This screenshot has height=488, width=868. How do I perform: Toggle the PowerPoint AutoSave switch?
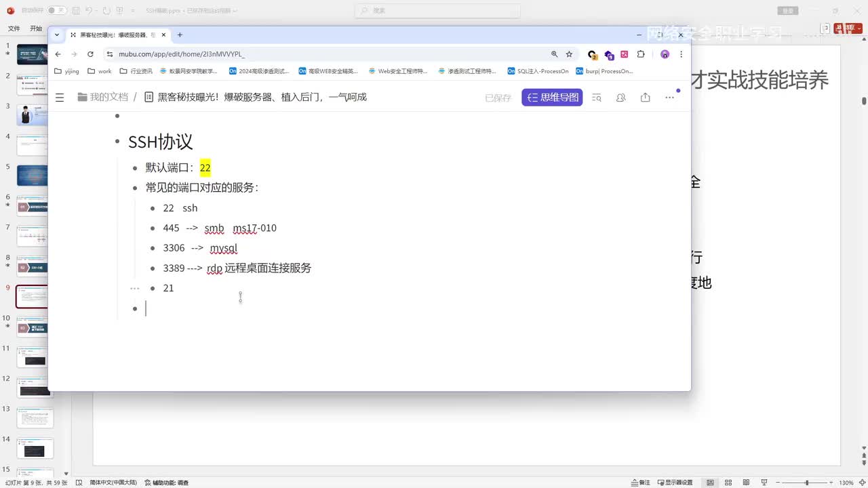pos(56,10)
